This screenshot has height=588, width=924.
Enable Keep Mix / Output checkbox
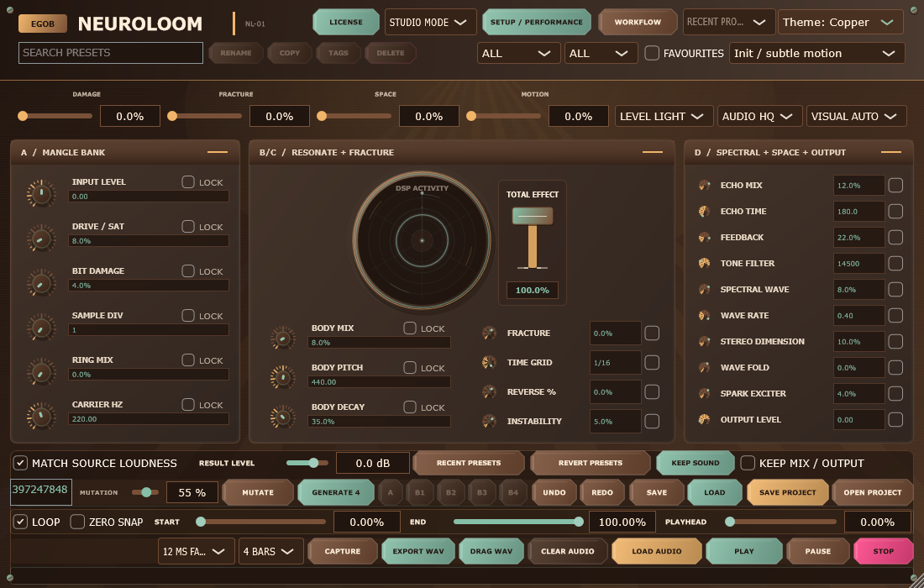(x=748, y=463)
